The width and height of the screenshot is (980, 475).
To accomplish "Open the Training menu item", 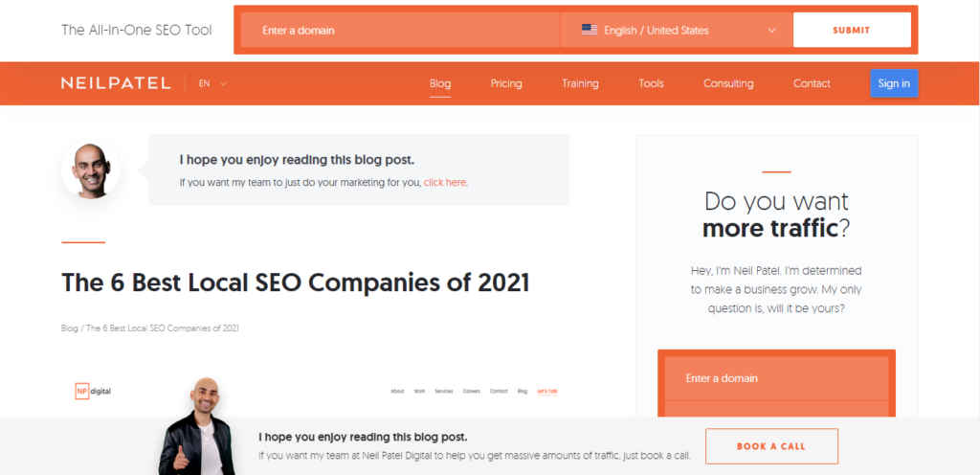I will point(580,83).
